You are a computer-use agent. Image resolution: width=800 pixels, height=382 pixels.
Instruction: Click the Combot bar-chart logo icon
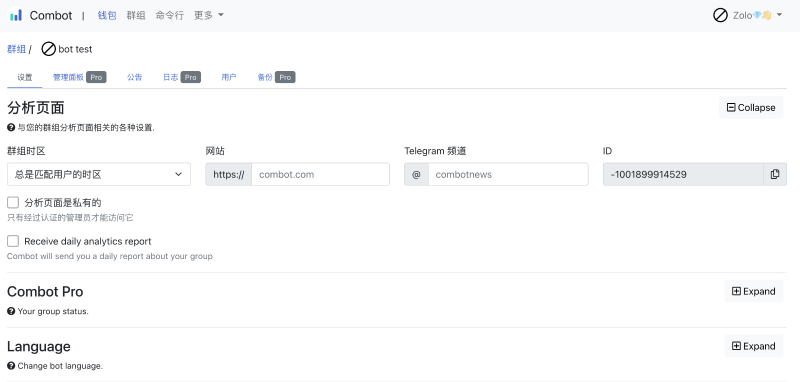pyautogui.click(x=16, y=15)
